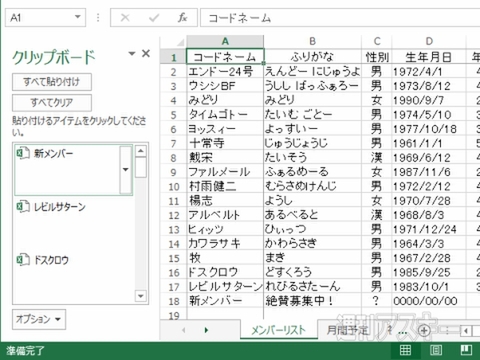Select column B header
The width and height of the screenshot is (480, 360).
coord(312,41)
